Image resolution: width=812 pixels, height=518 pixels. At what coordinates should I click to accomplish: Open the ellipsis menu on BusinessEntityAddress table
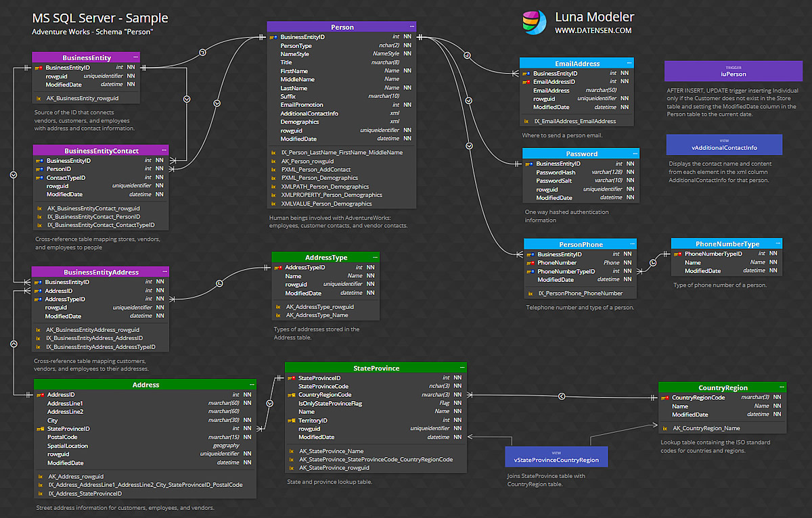coord(164,272)
